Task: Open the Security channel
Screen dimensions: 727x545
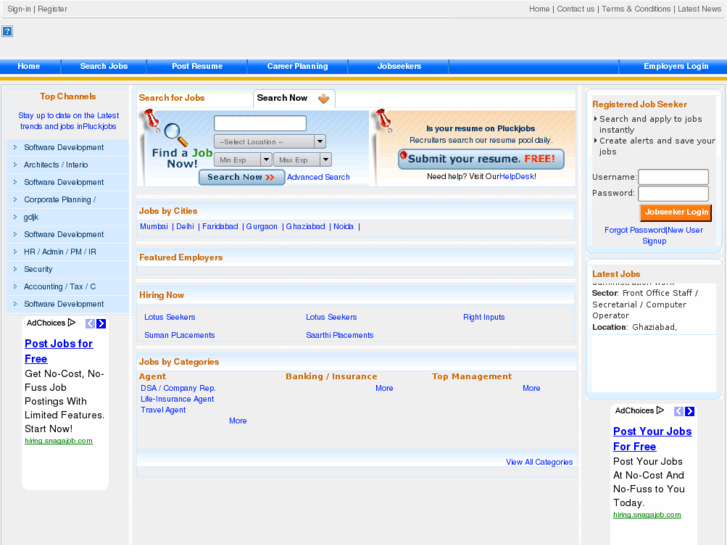Action: pyautogui.click(x=38, y=269)
